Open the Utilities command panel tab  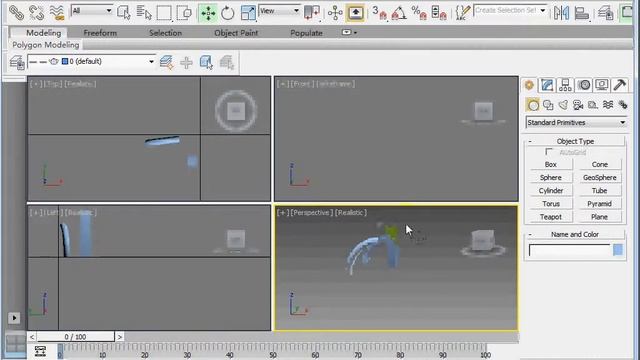[620, 85]
